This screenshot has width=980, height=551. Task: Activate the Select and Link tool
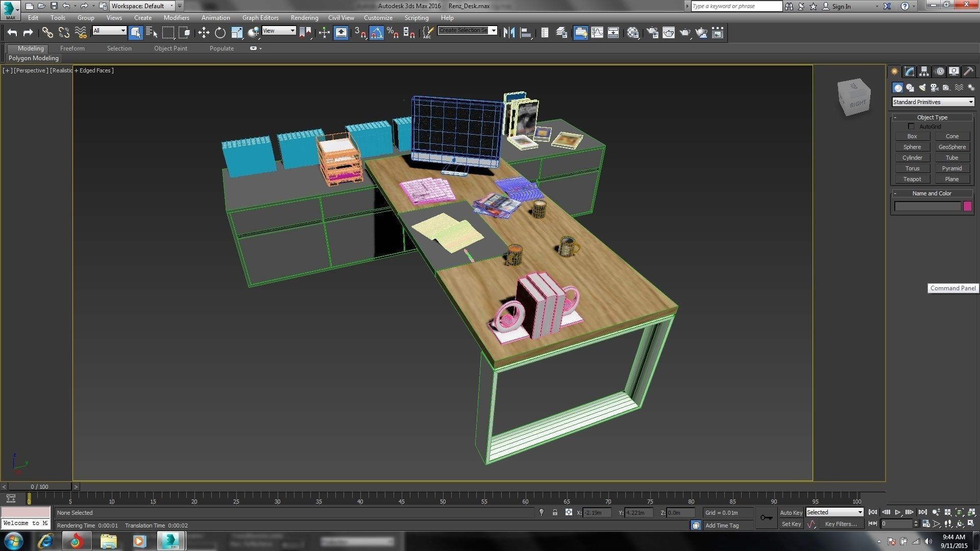[x=47, y=33]
